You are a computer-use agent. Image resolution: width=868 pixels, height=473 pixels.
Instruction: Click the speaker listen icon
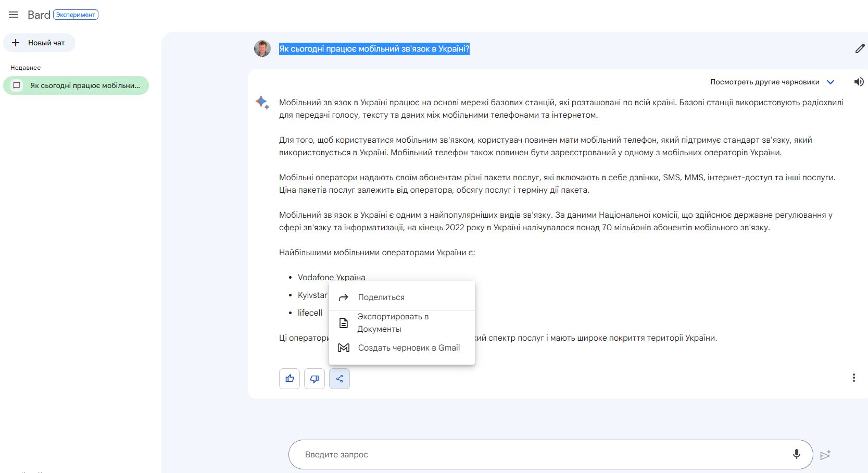pyautogui.click(x=859, y=82)
